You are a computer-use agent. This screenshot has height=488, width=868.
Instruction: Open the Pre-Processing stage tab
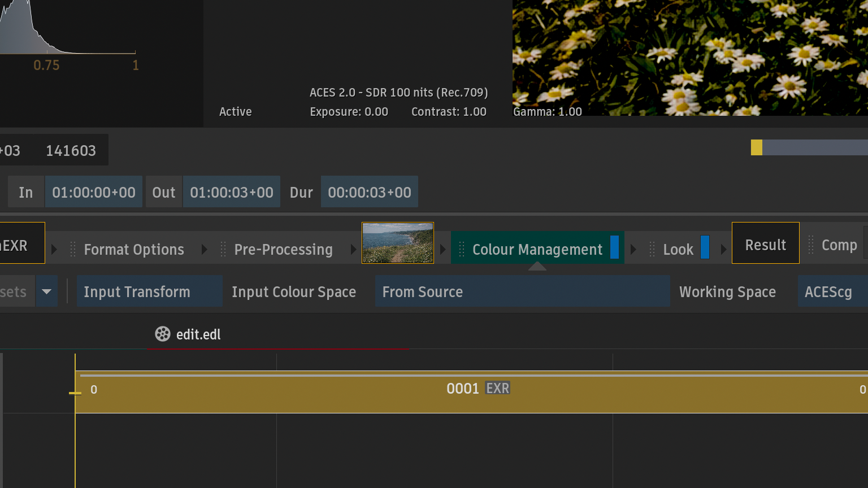click(283, 249)
